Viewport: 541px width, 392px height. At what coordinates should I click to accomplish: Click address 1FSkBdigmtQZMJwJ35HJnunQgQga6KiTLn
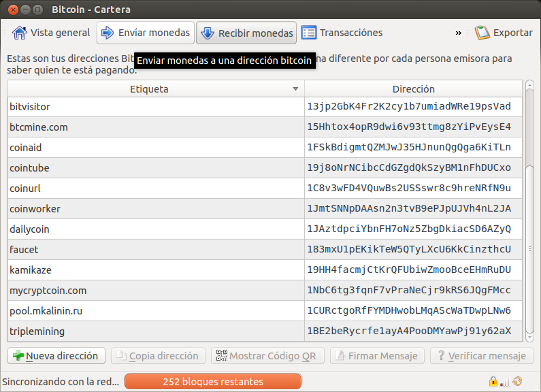409,147
